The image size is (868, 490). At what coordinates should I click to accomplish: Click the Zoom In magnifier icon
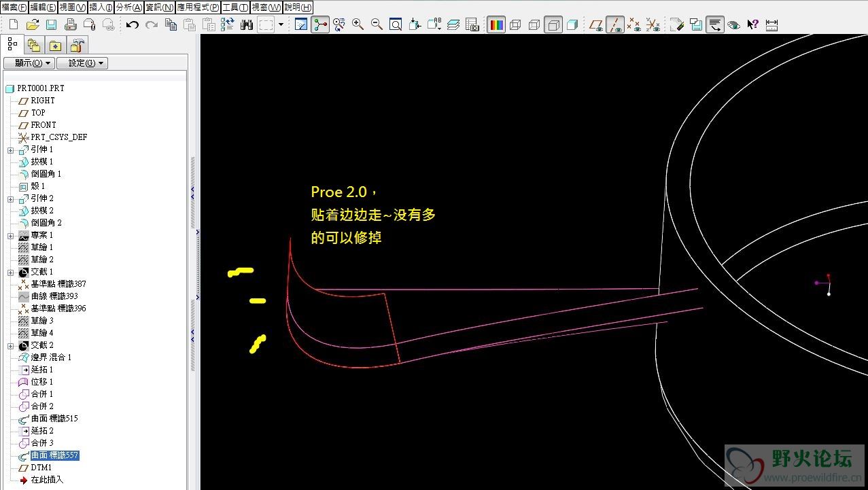pos(358,24)
